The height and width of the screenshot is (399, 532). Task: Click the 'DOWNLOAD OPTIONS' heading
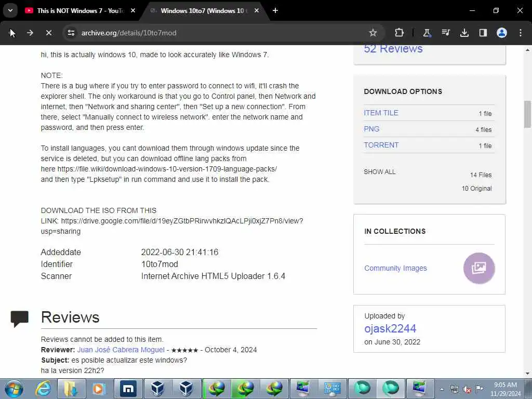[x=403, y=91]
